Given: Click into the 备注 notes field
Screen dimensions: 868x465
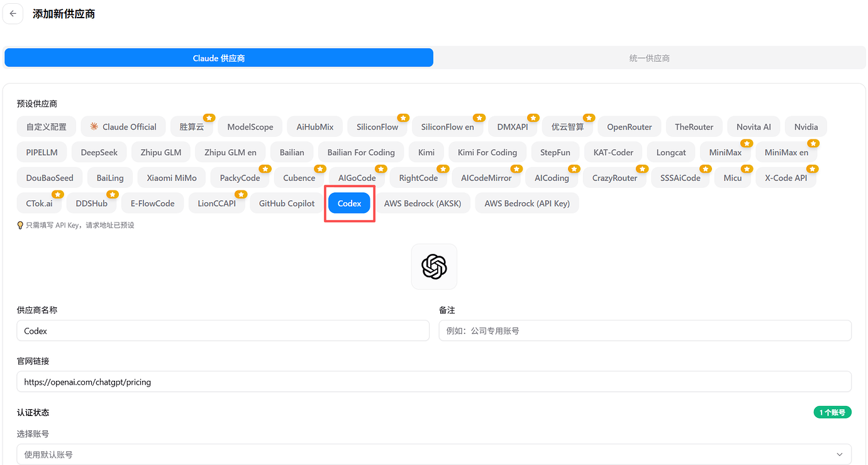Looking at the screenshot, I should pyautogui.click(x=645, y=331).
